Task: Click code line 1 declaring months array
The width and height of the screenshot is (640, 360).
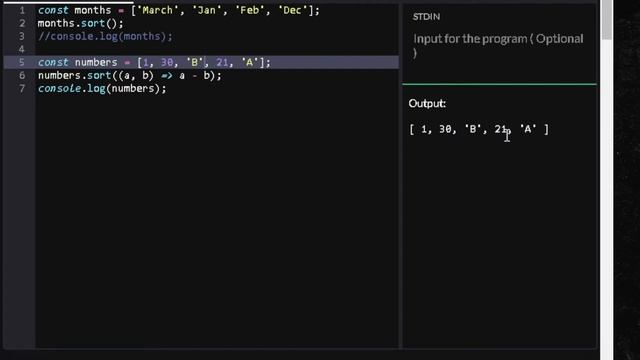Action: pos(178,10)
